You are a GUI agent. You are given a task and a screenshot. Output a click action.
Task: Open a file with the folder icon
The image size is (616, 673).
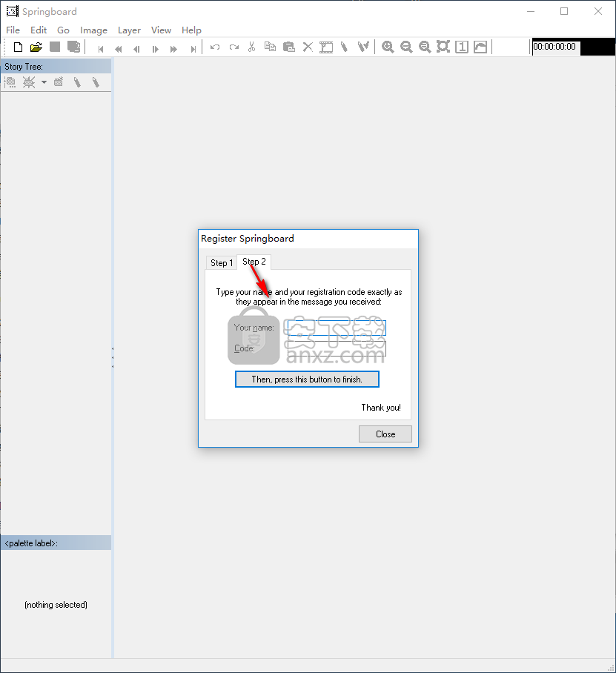[x=36, y=47]
